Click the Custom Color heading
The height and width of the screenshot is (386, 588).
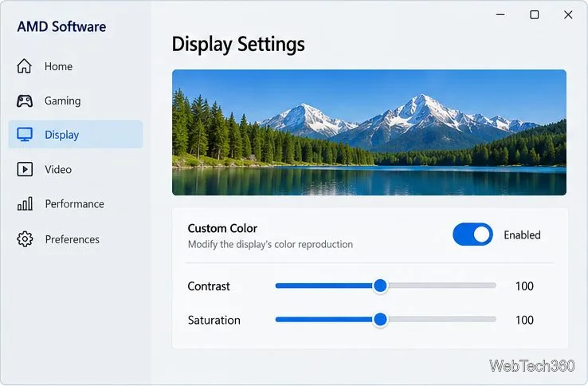222,228
